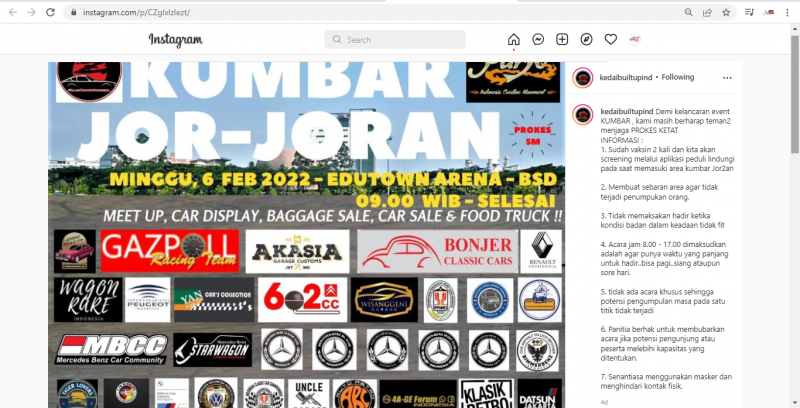
Task: Create a new post with plus icon
Action: (562, 39)
